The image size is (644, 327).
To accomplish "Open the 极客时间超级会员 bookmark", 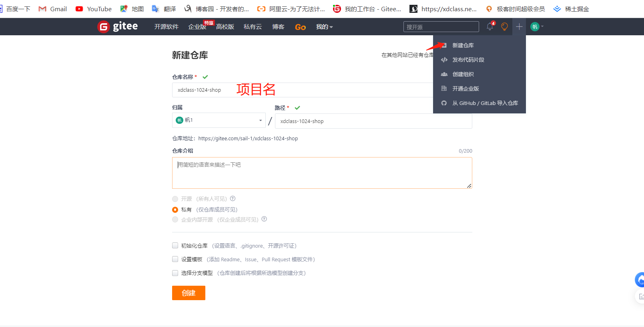I will (x=515, y=9).
